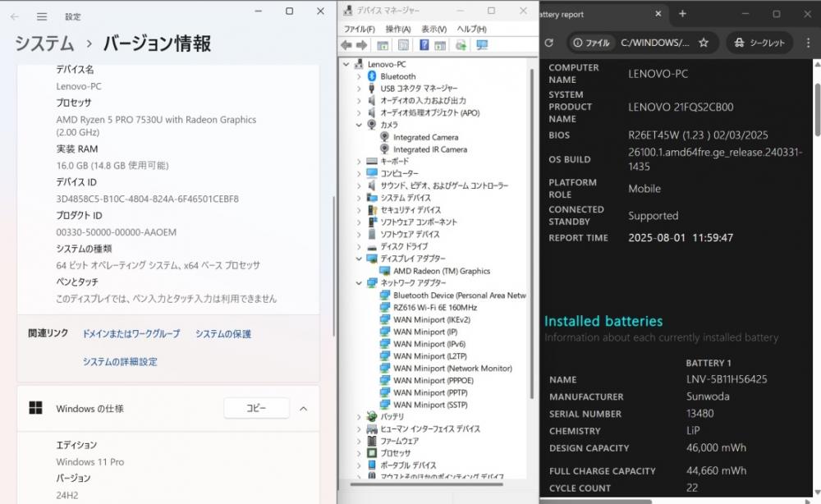Click the help icon in Device Manager toolbar
821x504 pixels.
click(x=424, y=45)
